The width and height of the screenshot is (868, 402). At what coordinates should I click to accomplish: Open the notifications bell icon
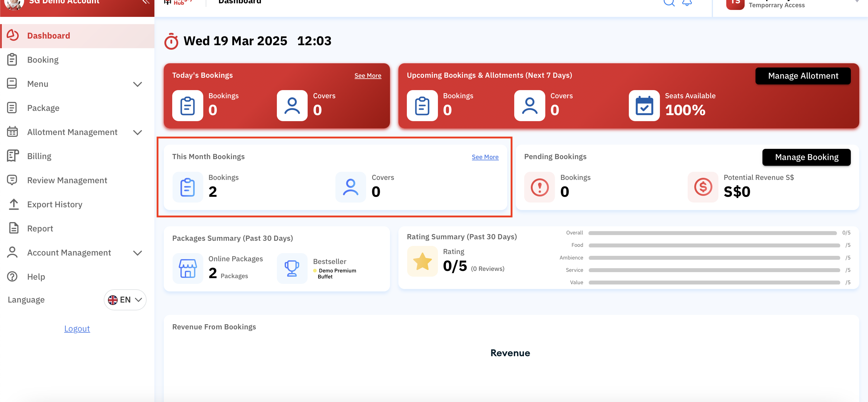[687, 3]
